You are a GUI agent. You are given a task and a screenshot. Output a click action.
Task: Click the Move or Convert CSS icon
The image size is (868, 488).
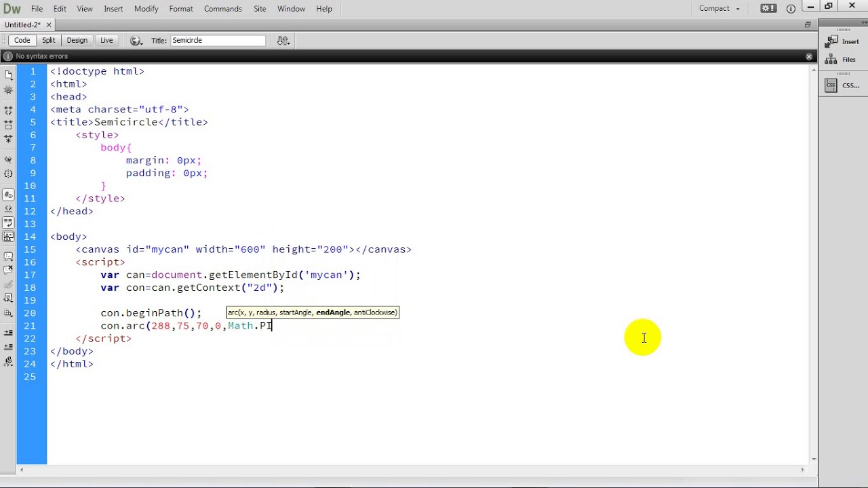click(8, 313)
